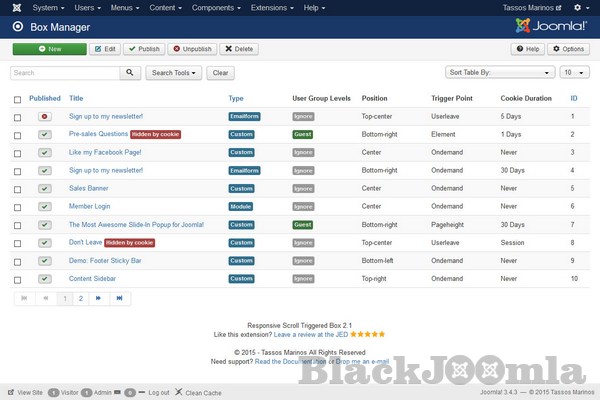Go to last page using pagination icon
Screen dimensions: 600x400
[119, 298]
